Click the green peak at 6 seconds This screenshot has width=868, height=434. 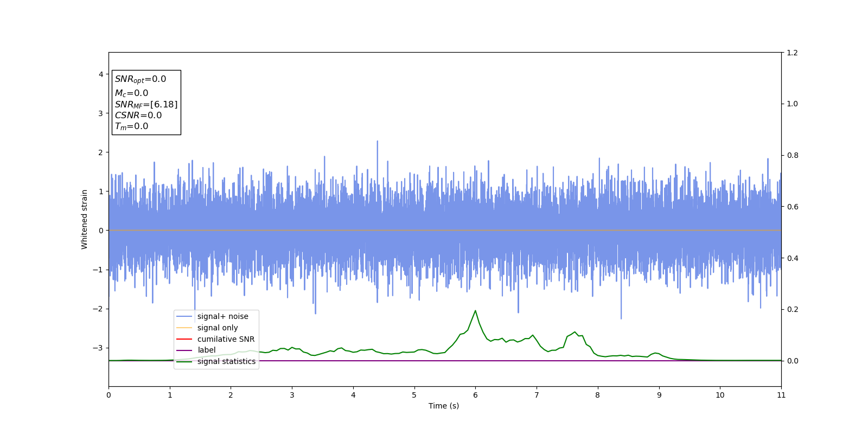pos(475,311)
